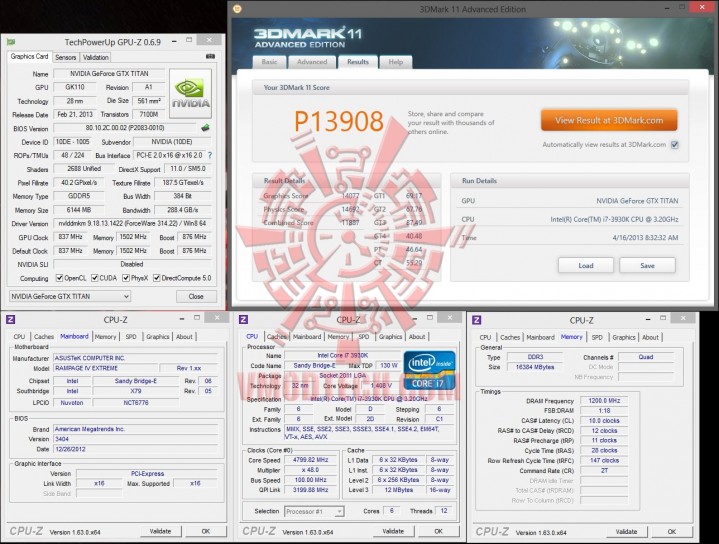The height and width of the screenshot is (544, 719).
Task: Click the CPU-Z CPU window Z icon
Action: [243, 320]
